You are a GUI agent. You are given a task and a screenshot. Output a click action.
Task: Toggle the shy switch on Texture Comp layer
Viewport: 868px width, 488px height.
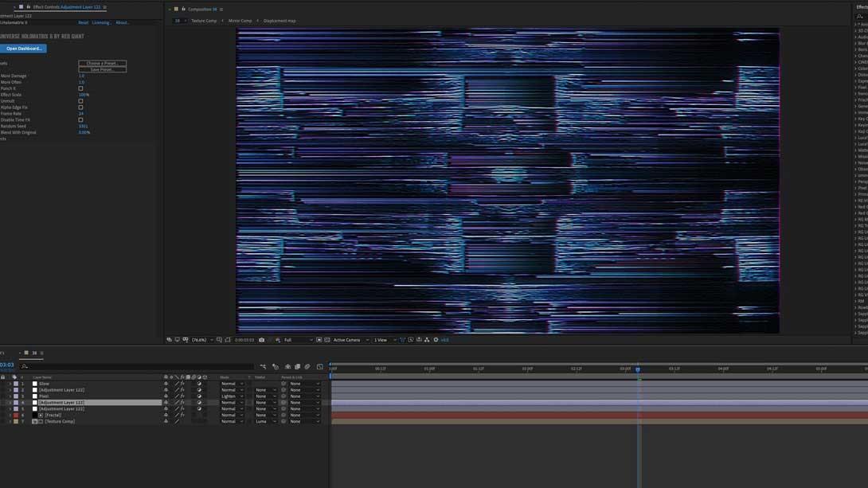click(x=166, y=422)
